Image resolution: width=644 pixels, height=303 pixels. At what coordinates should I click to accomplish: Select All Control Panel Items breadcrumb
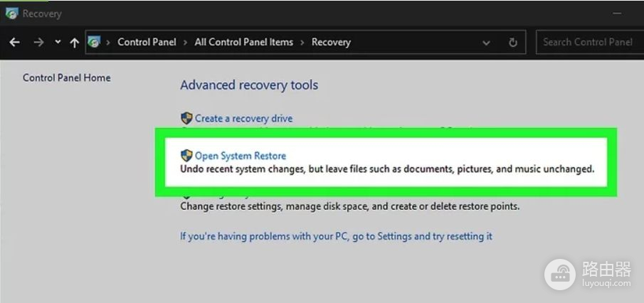coord(243,42)
